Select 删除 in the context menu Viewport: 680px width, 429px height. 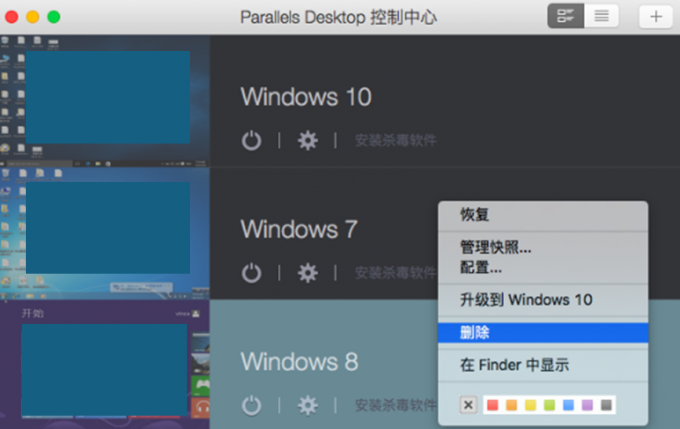tap(543, 333)
